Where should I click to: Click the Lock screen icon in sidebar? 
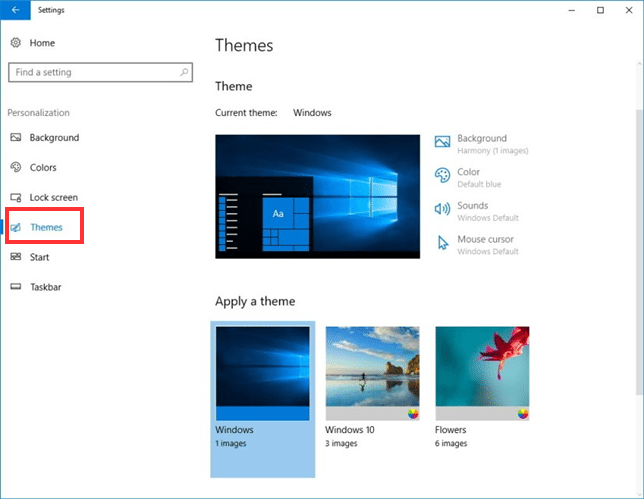16,197
